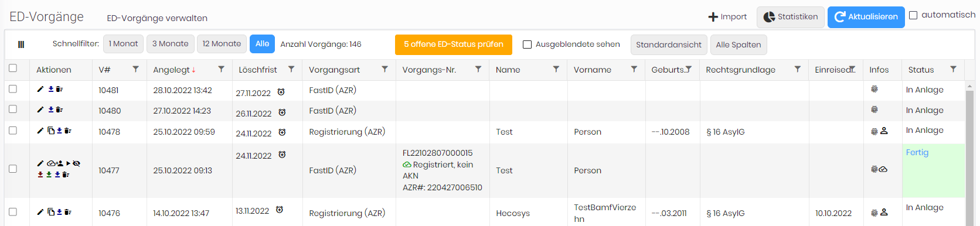Click 5 offene ED-Status prüfen button

pyautogui.click(x=454, y=44)
